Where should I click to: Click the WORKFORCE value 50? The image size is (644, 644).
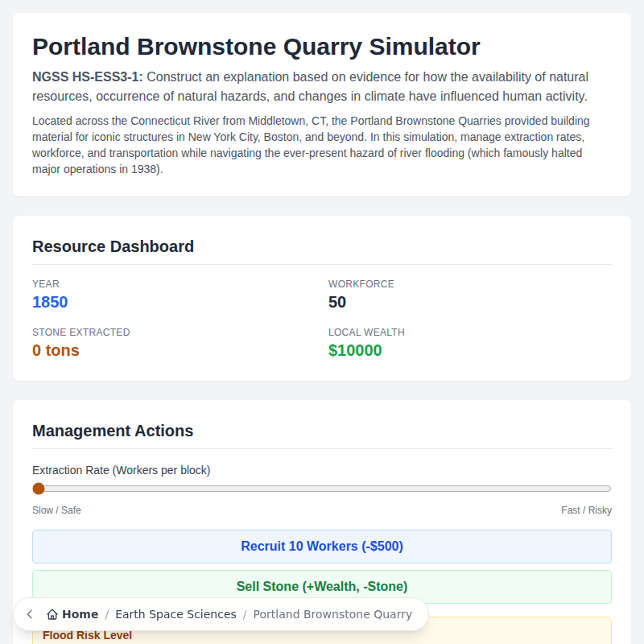(337, 302)
